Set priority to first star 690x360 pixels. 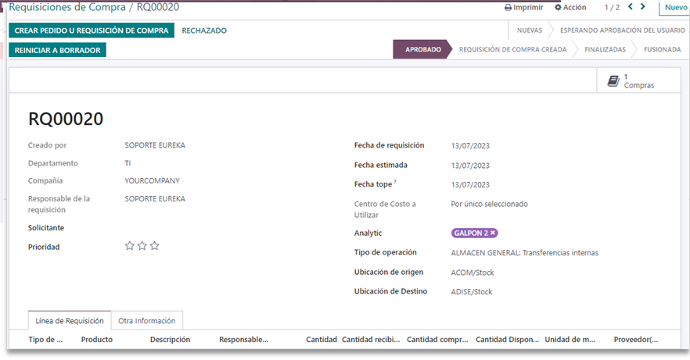coord(129,246)
